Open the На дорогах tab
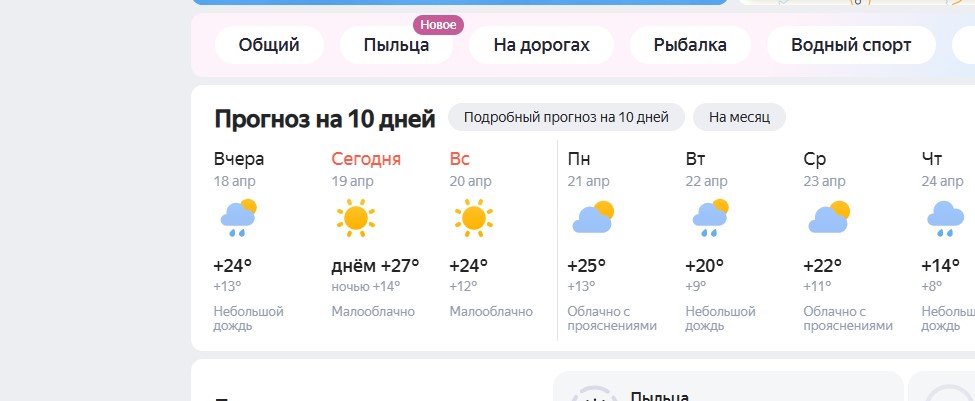Screen dimensions: 975x401 pos(542,45)
